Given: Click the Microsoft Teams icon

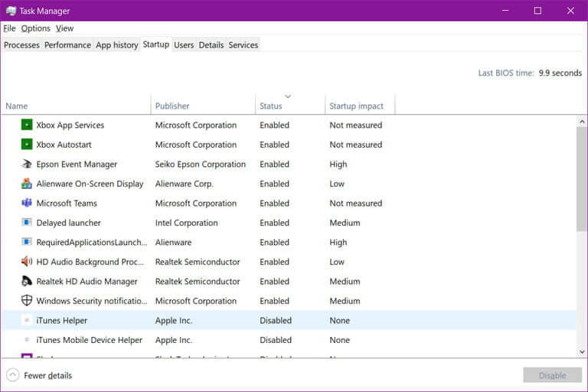Looking at the screenshot, I should click(x=27, y=203).
